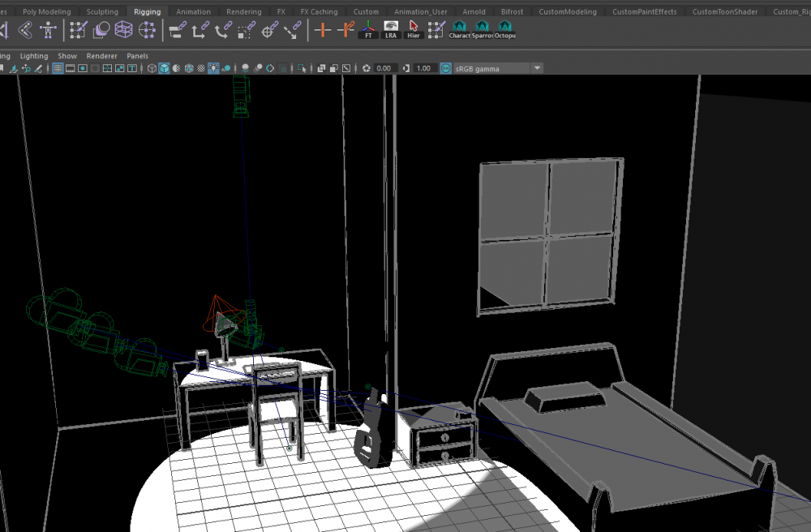The image size is (811, 532).
Task: Apply the Parent constraint shelf icon
Action: [177, 30]
